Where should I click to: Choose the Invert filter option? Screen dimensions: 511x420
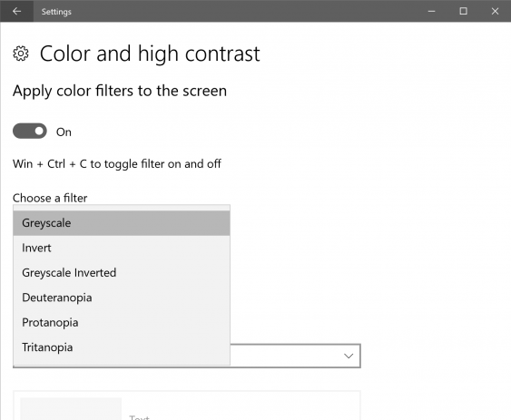click(122, 248)
